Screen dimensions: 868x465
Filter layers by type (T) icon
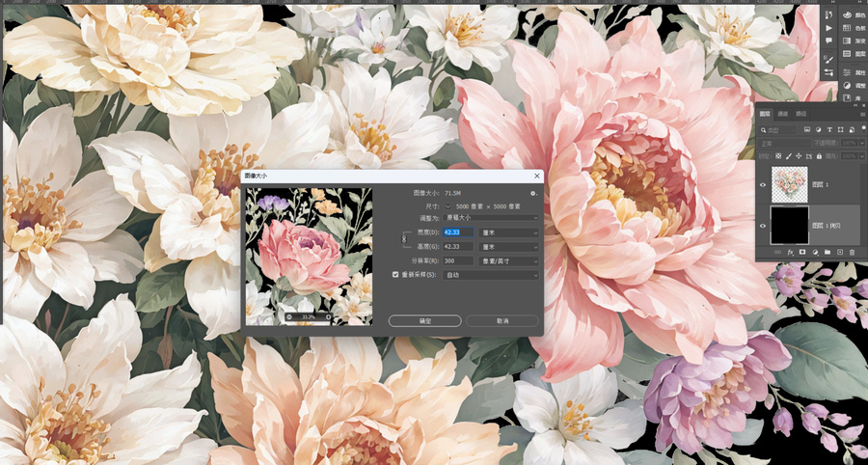[829, 129]
